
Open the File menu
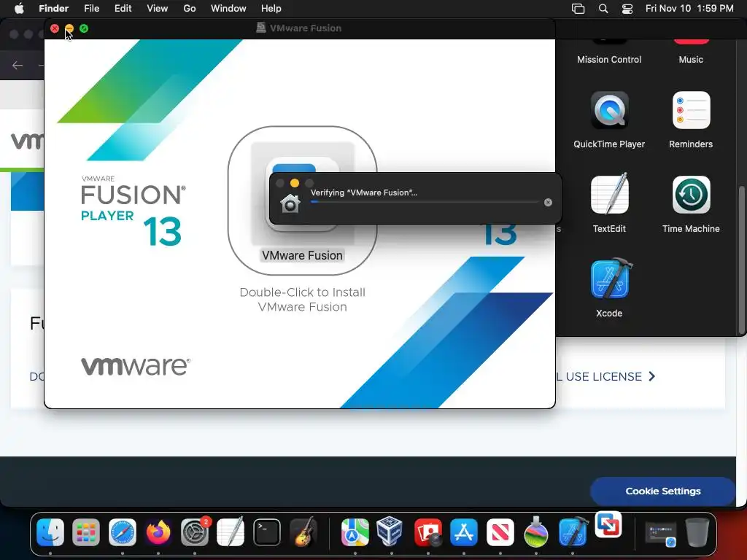click(91, 9)
